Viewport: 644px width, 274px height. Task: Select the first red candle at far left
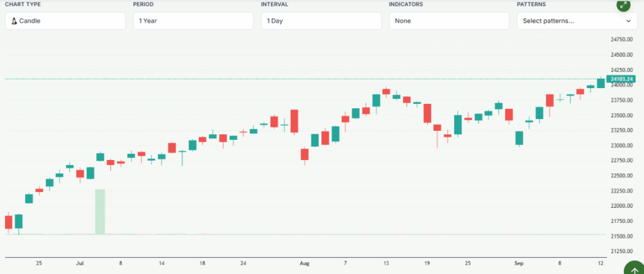pos(8,222)
